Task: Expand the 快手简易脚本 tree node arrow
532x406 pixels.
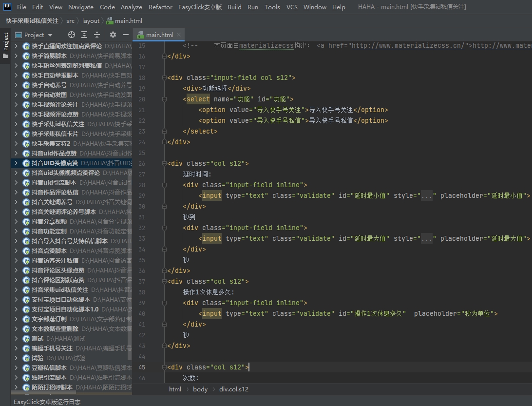Action: (16, 56)
